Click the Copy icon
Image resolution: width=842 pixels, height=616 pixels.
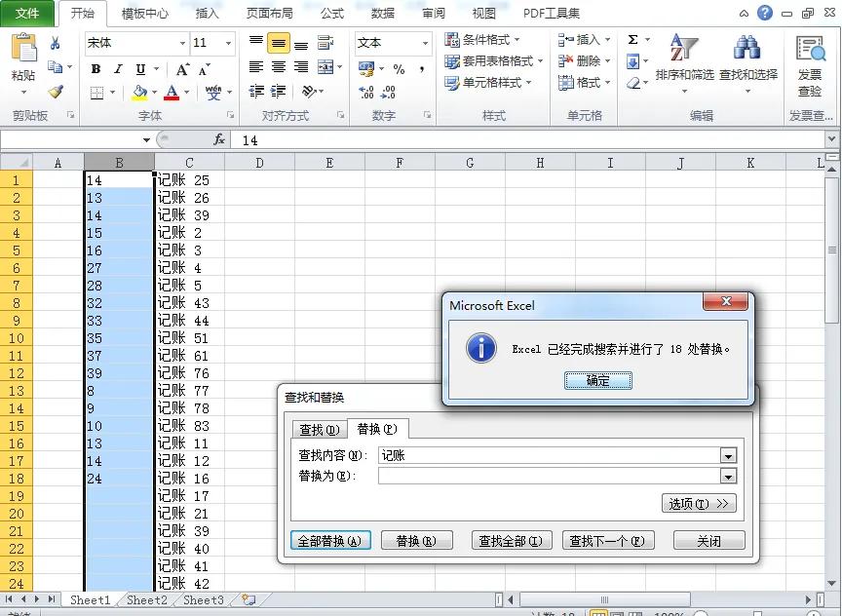(55, 66)
